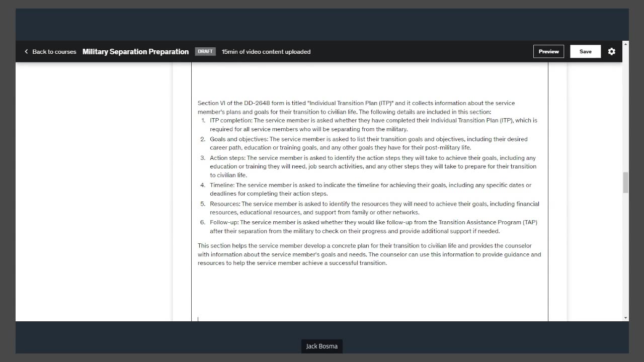The width and height of the screenshot is (644, 362).
Task: Click the 'Section VI of the DD-2648' paragraph
Action: (x=356, y=108)
